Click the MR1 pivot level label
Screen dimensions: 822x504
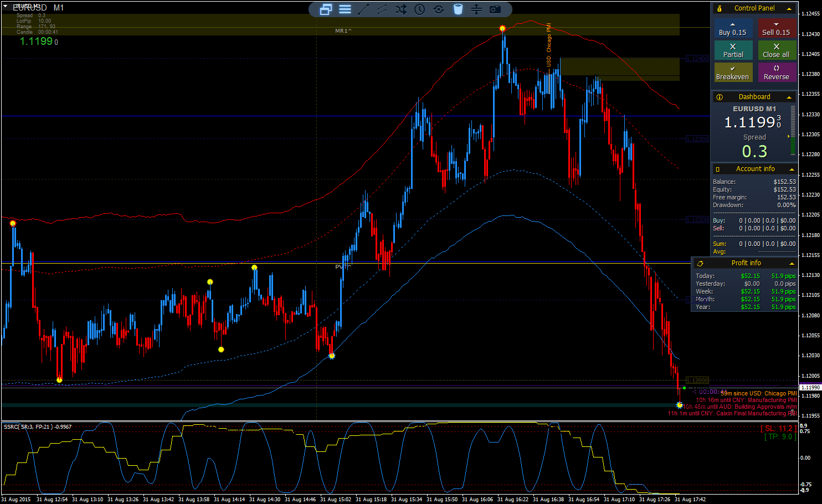point(343,31)
